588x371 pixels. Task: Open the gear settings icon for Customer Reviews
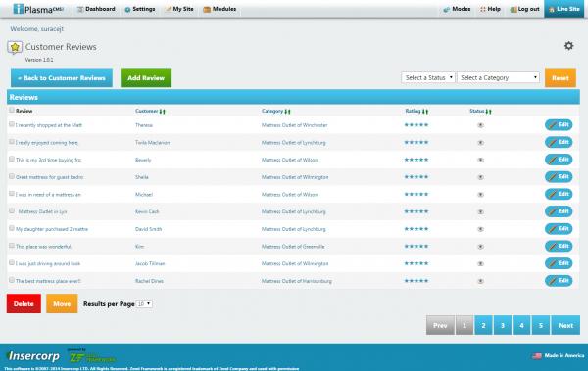568,46
